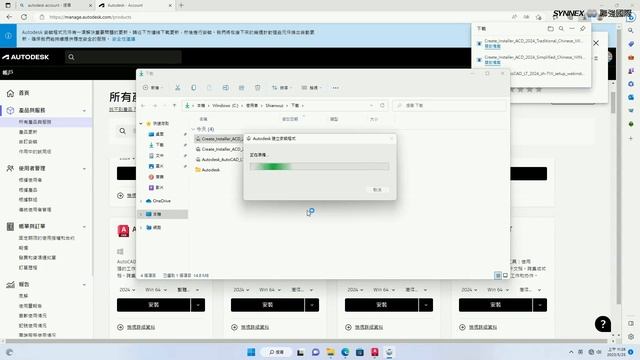Collapse the Reporting sidebar section

tap(84, 284)
